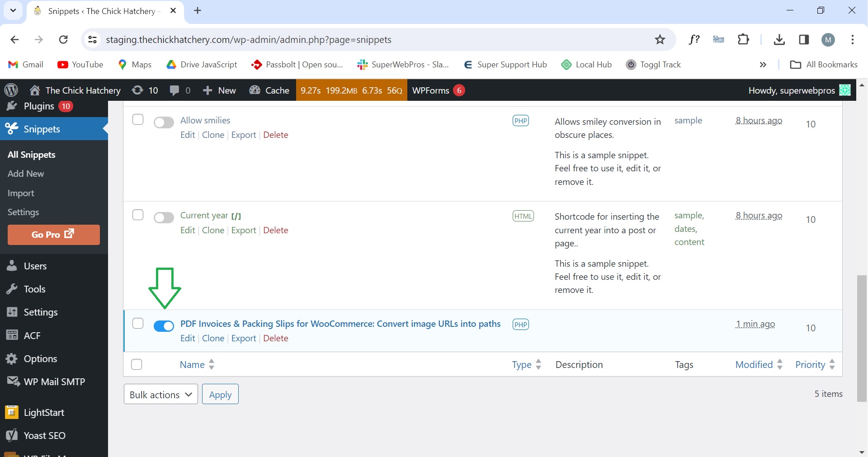Open the Cache gauge icon menu
868x457 pixels.
point(255,90)
